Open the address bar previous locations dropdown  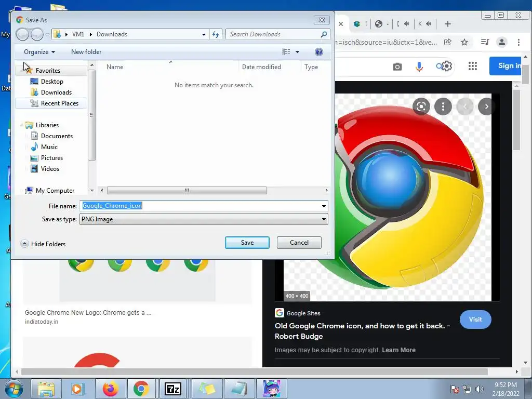coord(204,34)
